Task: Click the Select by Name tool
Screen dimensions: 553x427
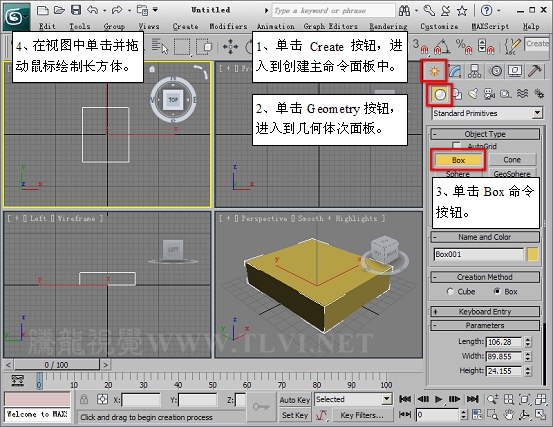Action: click(x=160, y=46)
